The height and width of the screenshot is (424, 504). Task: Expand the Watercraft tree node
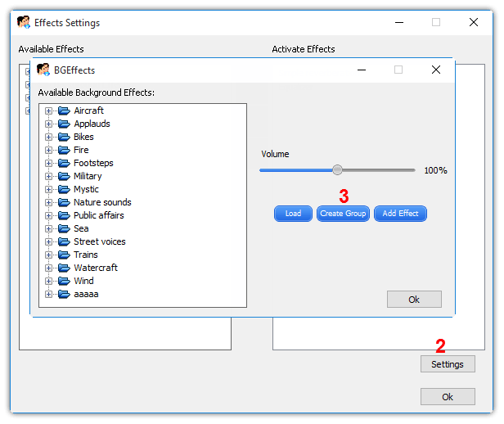pyautogui.click(x=48, y=268)
